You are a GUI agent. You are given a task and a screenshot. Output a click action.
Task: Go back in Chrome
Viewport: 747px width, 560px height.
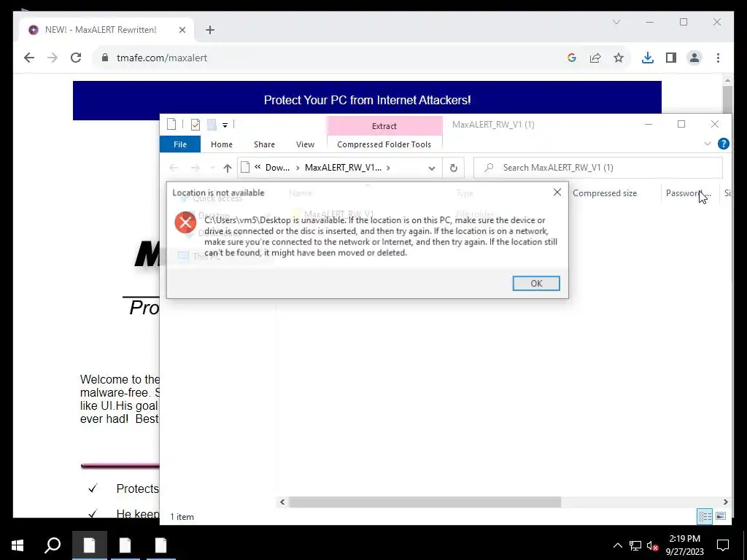[x=29, y=58]
